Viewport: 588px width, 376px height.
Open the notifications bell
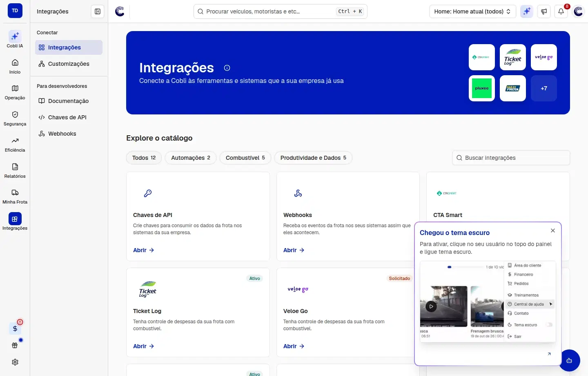click(x=561, y=11)
